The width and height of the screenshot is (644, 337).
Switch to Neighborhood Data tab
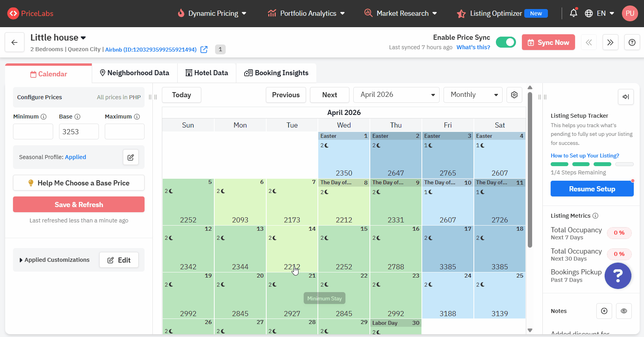click(134, 73)
